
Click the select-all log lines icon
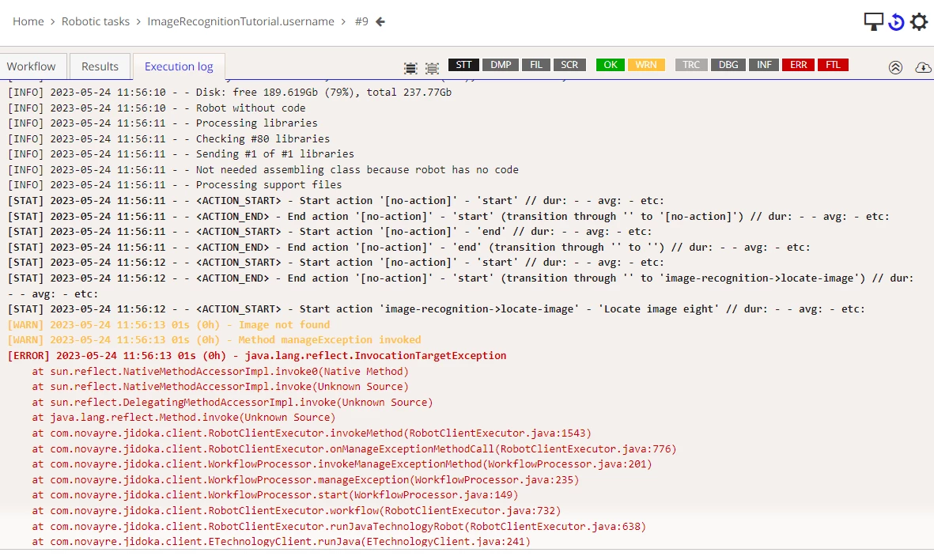(x=410, y=68)
